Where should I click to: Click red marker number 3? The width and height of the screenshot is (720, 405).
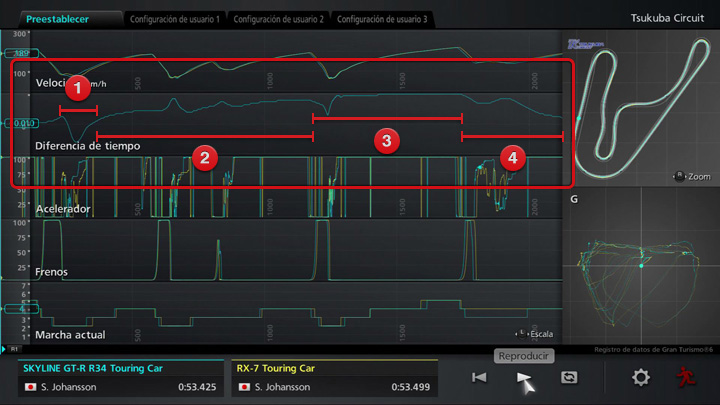coord(386,139)
